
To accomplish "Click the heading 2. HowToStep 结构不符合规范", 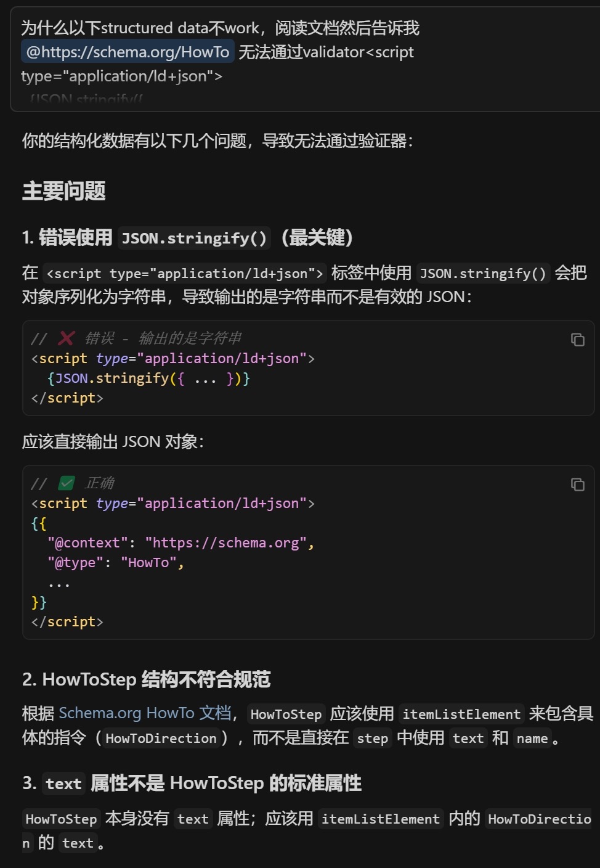I will click(x=147, y=679).
